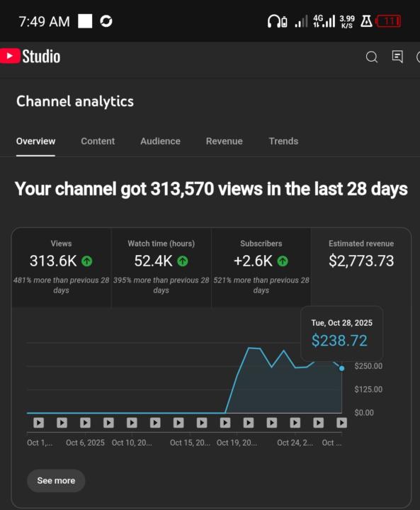Tap the video marker above Oct 10 label

pyautogui.click(x=132, y=422)
